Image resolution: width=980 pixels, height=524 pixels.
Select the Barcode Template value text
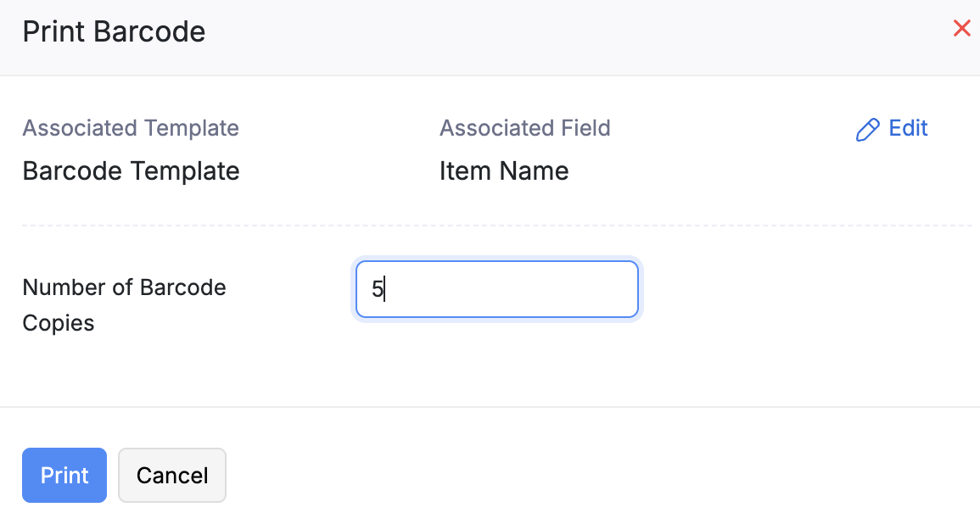[x=131, y=171]
